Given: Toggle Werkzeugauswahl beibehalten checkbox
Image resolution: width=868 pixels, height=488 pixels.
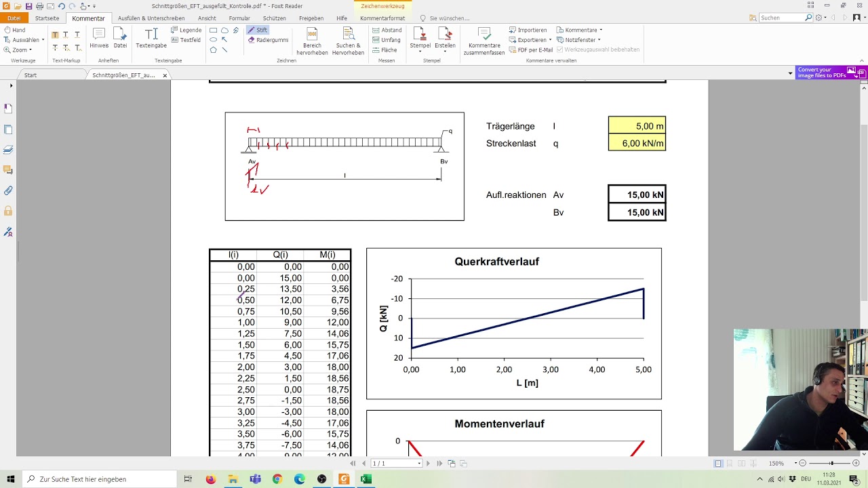Looking at the screenshot, I should tap(597, 49).
